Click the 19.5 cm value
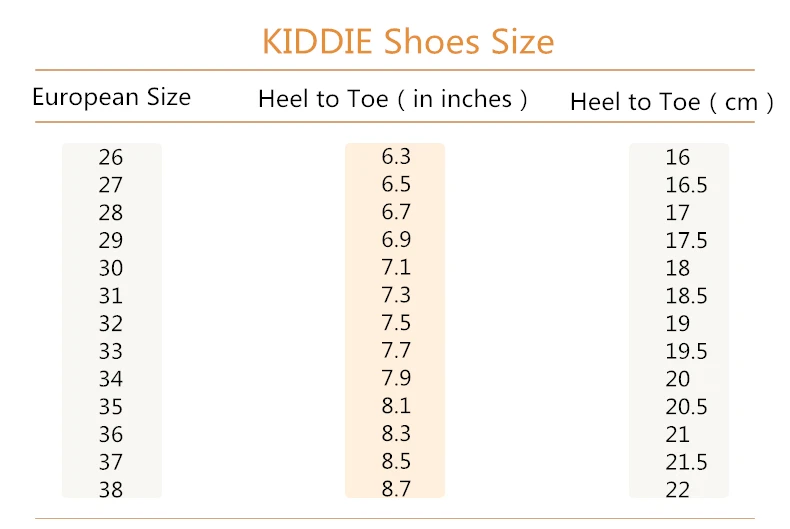The width and height of the screenshot is (790, 529). 686,351
